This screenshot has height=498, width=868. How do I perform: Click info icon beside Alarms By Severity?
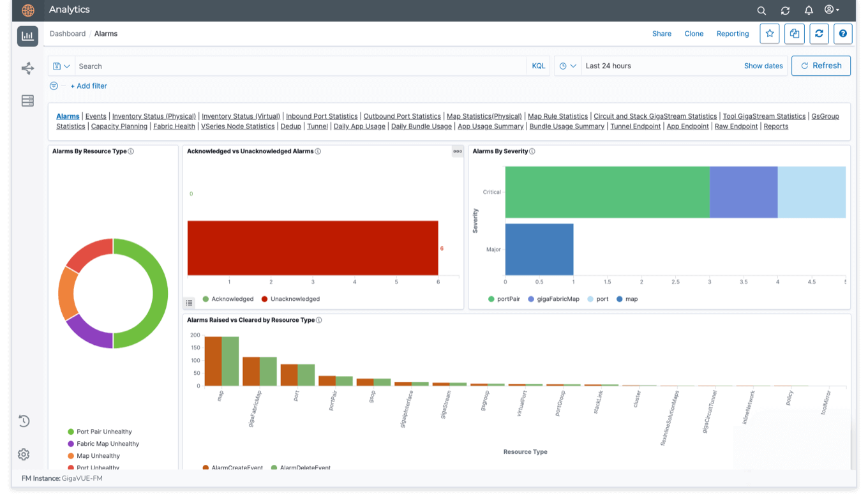pos(532,151)
